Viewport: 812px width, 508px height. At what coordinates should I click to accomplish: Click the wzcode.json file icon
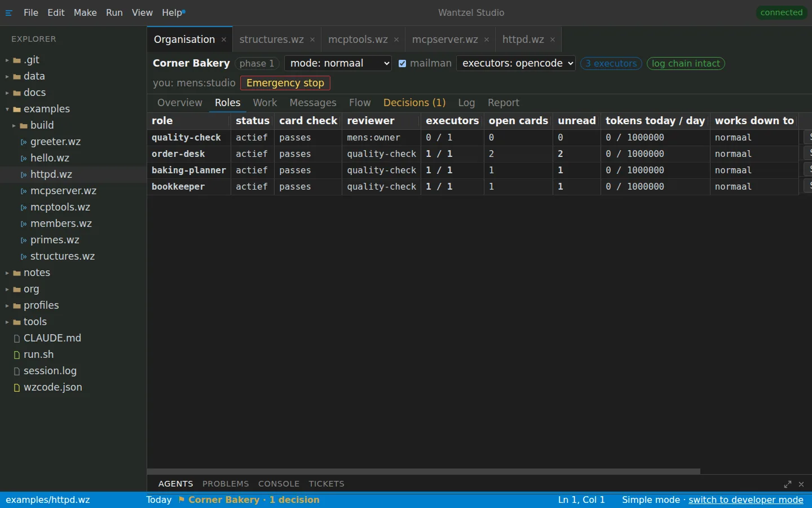pos(17,388)
